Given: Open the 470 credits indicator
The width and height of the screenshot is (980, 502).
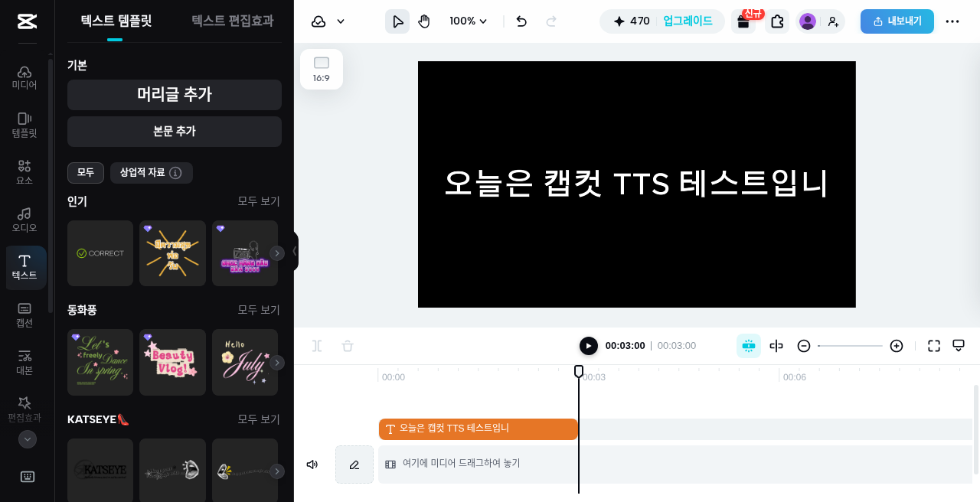Looking at the screenshot, I should [632, 21].
